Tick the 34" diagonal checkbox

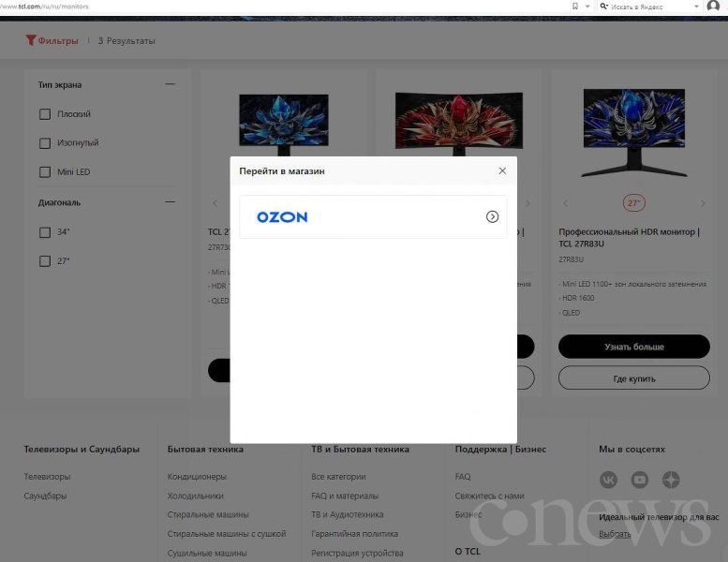click(45, 232)
